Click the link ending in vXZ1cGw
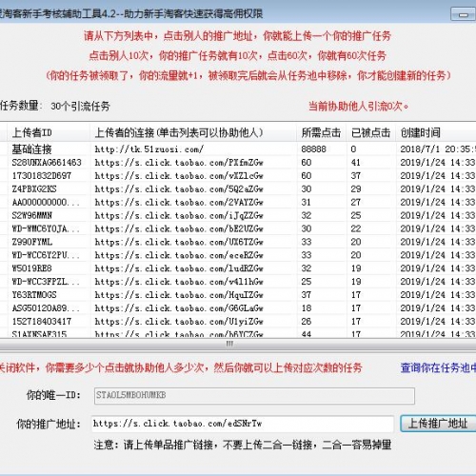This screenshot has width=476, height=476. pos(179,176)
